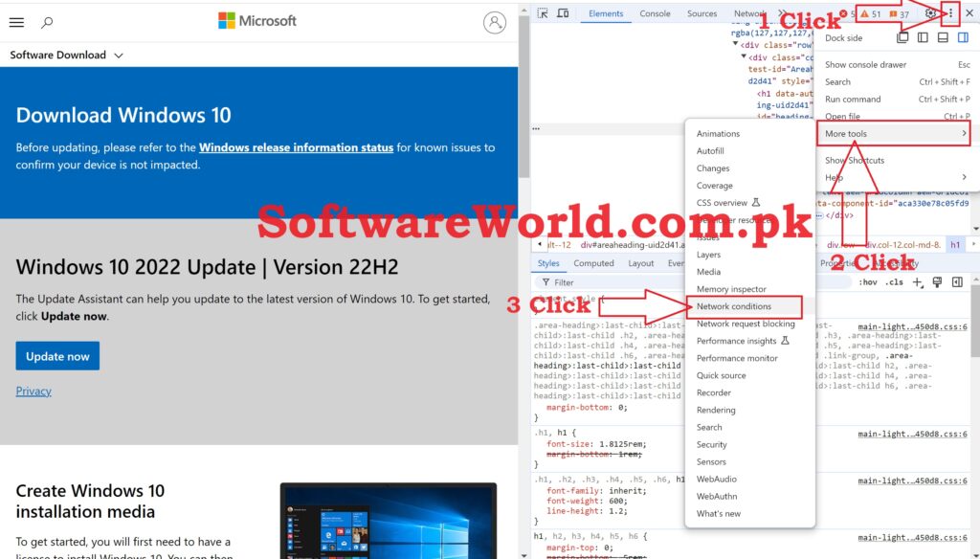Click the Microsoft logo
Screen dimensions: 980x559
pyautogui.click(x=256, y=21)
